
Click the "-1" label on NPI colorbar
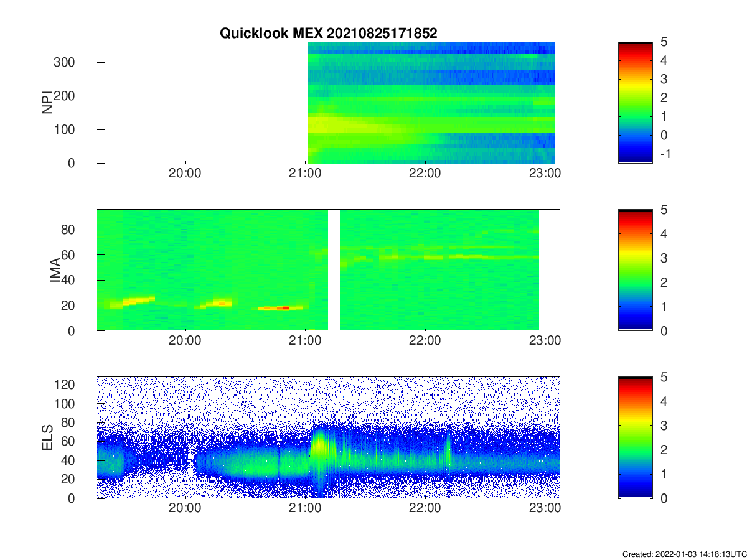(x=665, y=154)
